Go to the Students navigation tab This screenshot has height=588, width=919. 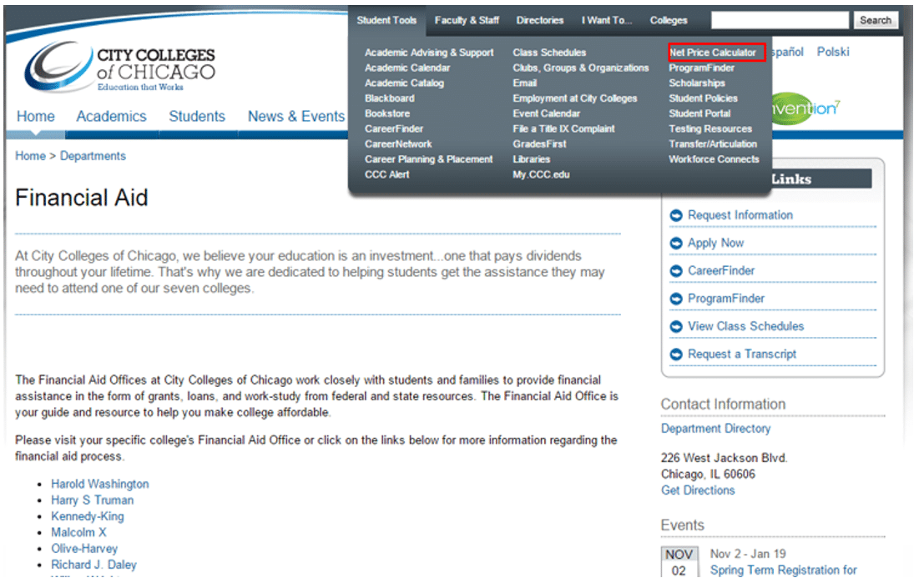(x=197, y=117)
